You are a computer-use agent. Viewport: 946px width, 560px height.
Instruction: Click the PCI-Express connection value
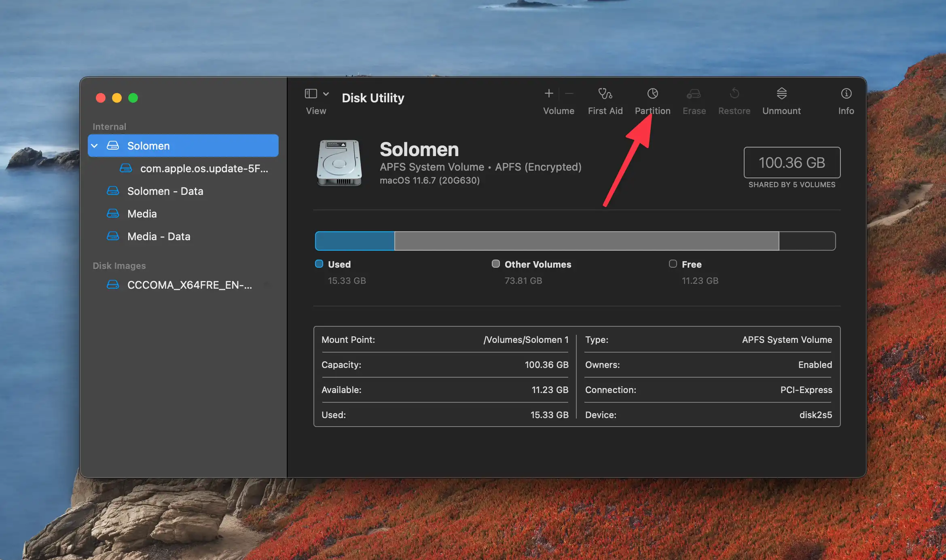coord(806,390)
